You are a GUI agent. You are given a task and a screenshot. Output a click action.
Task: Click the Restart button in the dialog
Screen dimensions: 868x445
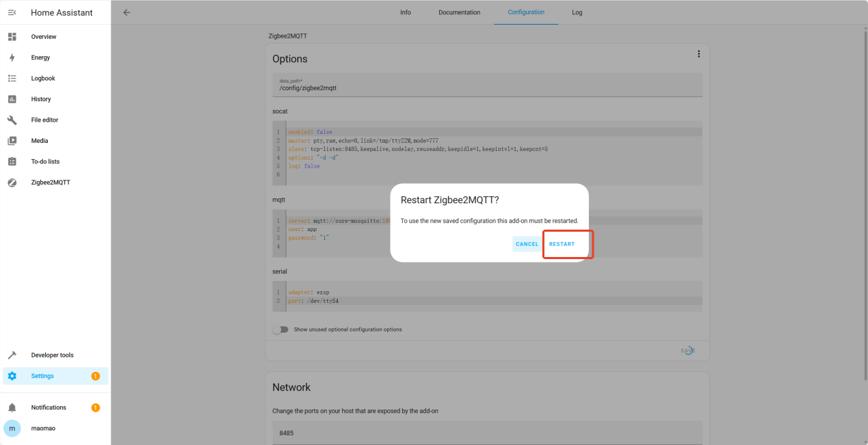[562, 244]
